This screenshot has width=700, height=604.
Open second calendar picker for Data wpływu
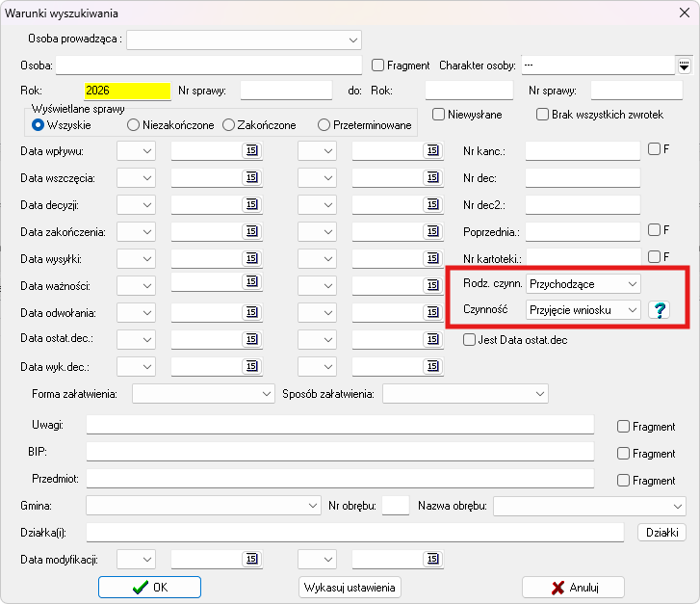click(x=433, y=150)
